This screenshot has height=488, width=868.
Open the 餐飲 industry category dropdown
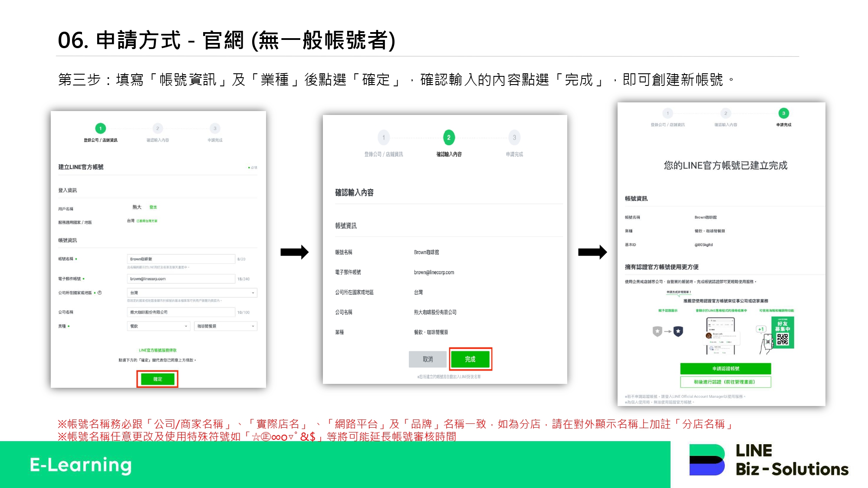[x=158, y=326]
